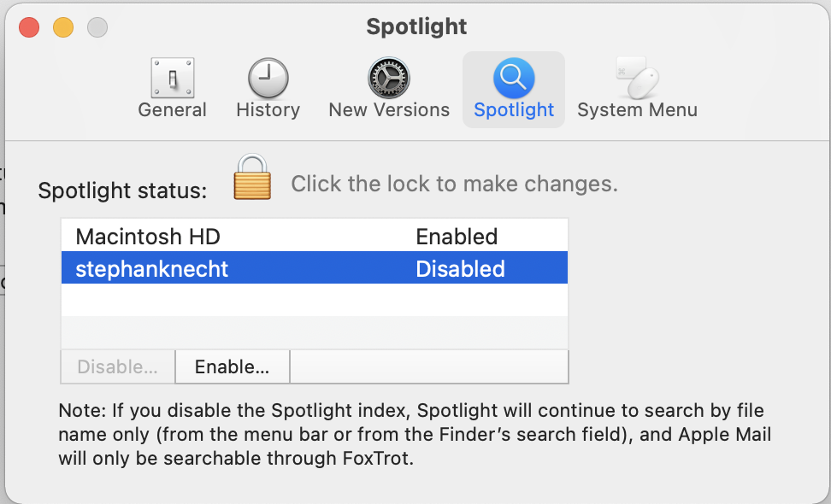Switch to the History tab label
Viewport: 831px width, 504px height.
pos(268,110)
